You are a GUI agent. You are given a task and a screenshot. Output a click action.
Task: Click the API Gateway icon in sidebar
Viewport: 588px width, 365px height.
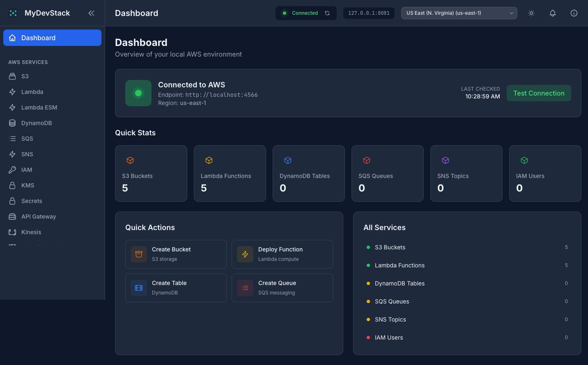coord(12,217)
